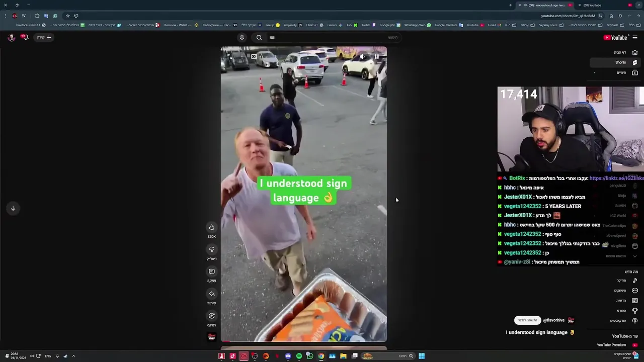This screenshot has height=362, width=644.
Task: Open the WhatsApp Web bookmark
Action: coord(417,25)
